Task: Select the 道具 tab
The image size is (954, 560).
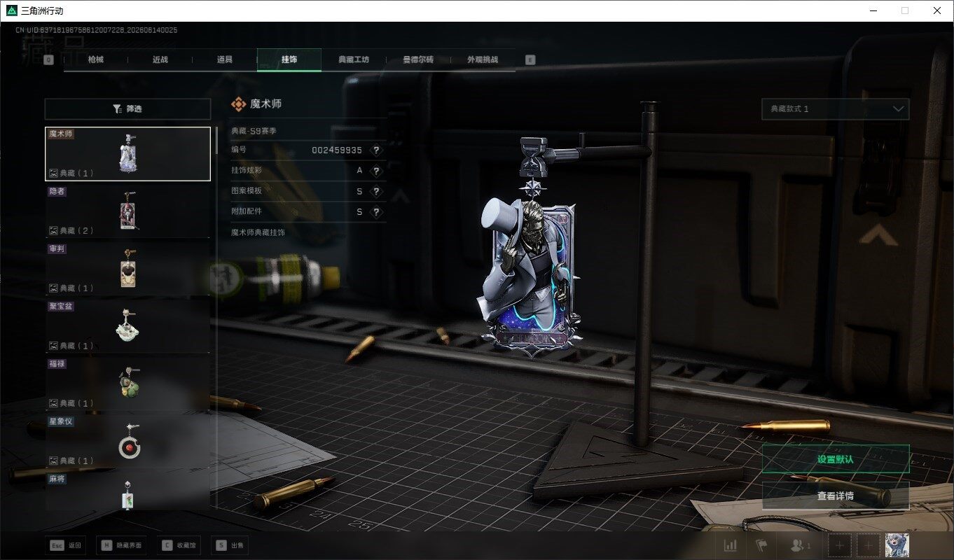Action: pos(224,59)
